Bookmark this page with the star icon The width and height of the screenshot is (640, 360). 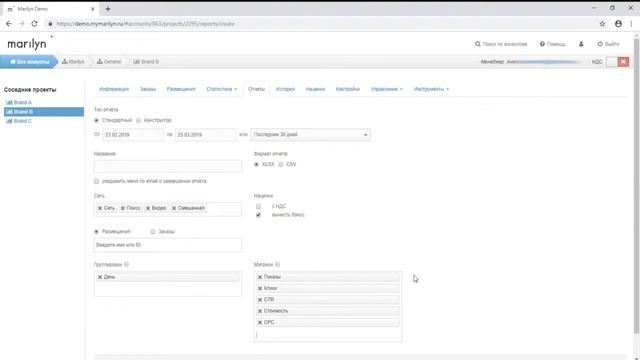click(x=602, y=24)
